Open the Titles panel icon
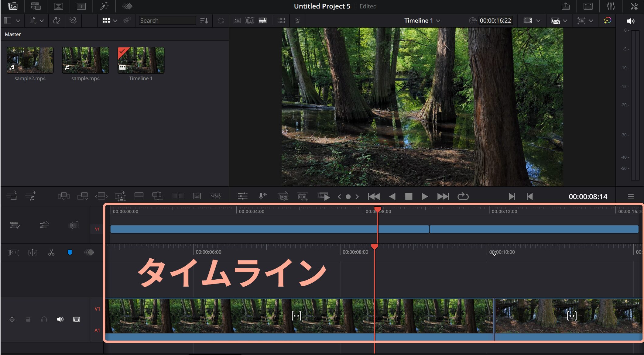Image resolution: width=644 pixels, height=355 pixels. pyautogui.click(x=81, y=6)
